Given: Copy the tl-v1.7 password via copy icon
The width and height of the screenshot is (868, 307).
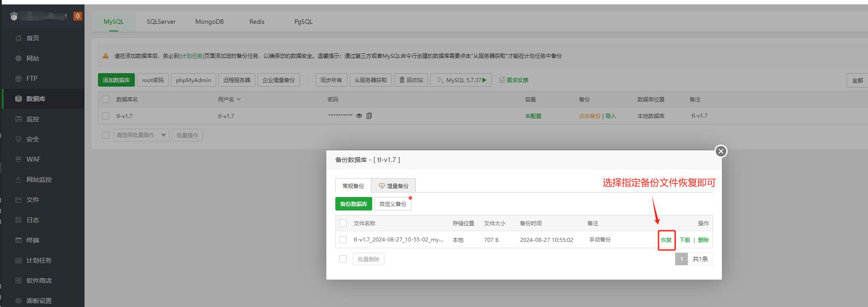Looking at the screenshot, I should pos(369,116).
